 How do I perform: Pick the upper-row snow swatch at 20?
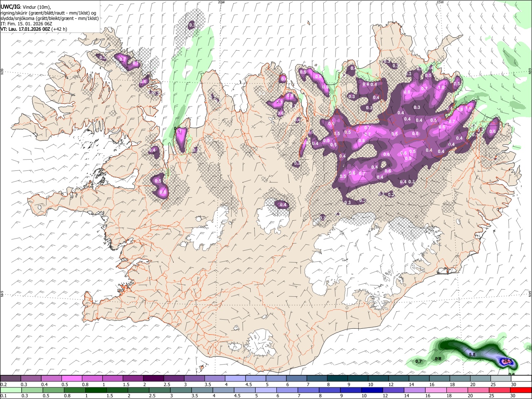(x=480, y=379)
